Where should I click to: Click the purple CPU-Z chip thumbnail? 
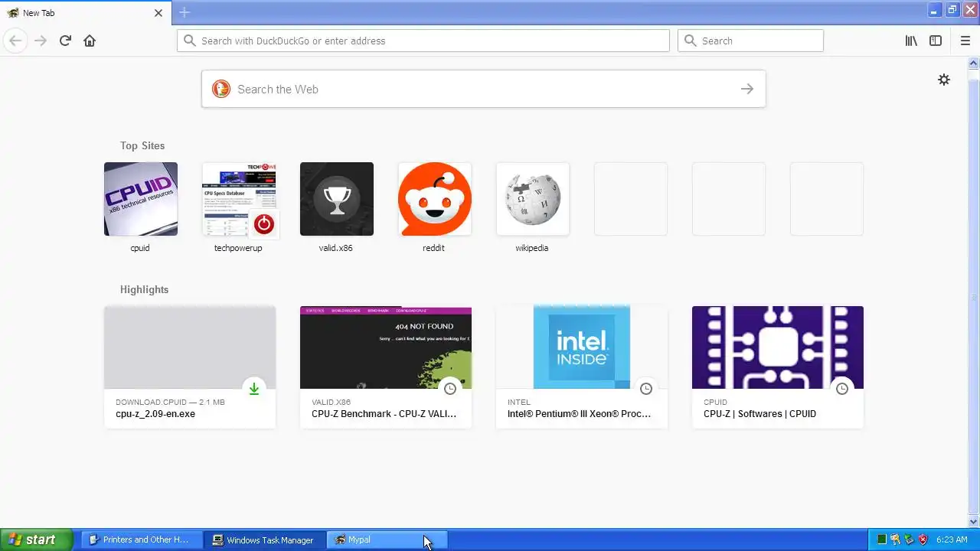click(778, 347)
